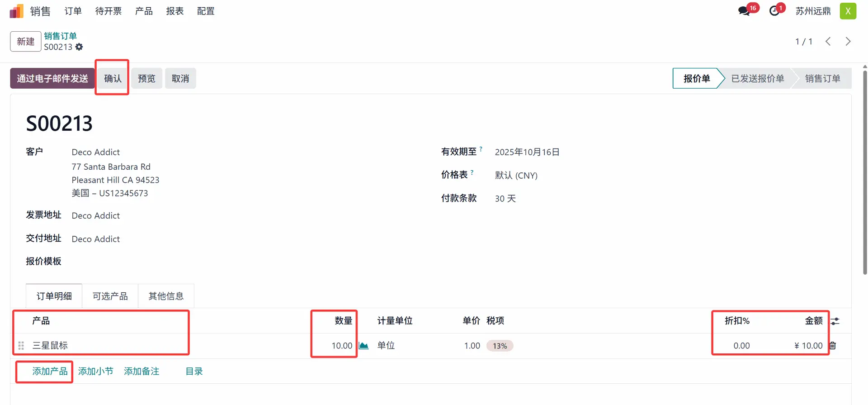Open the 付款条款 dropdown field
868x405 pixels.
pos(588,199)
